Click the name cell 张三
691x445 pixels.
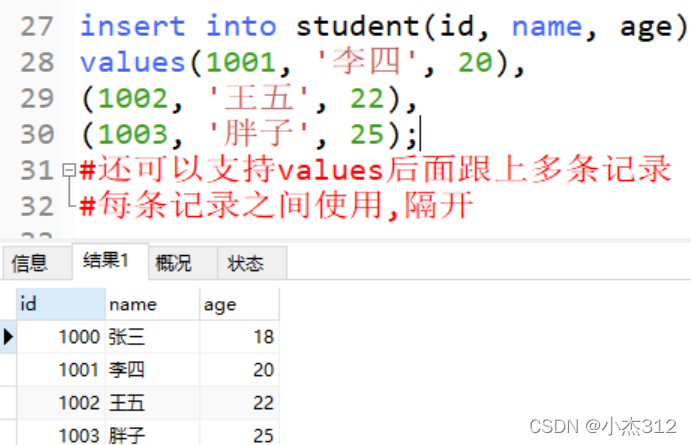point(152,337)
